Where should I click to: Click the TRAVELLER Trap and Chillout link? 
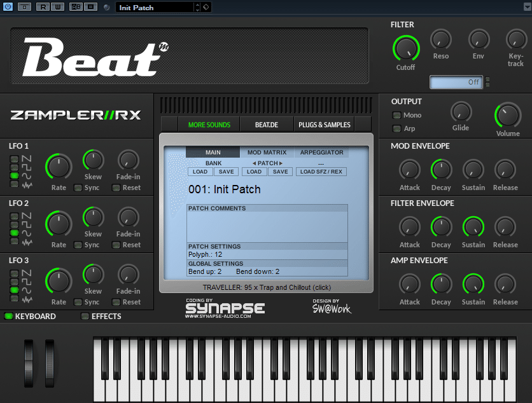267,287
